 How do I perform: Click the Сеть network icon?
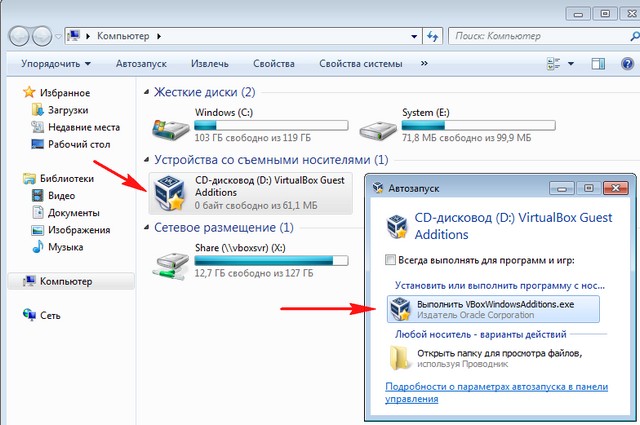coord(29,315)
